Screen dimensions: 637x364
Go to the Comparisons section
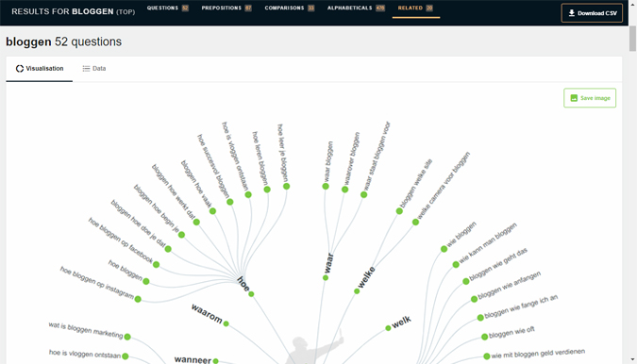[x=290, y=8]
